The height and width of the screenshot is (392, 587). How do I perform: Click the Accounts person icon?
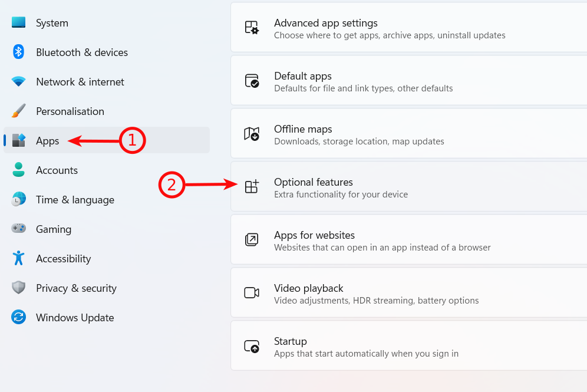[x=18, y=170]
